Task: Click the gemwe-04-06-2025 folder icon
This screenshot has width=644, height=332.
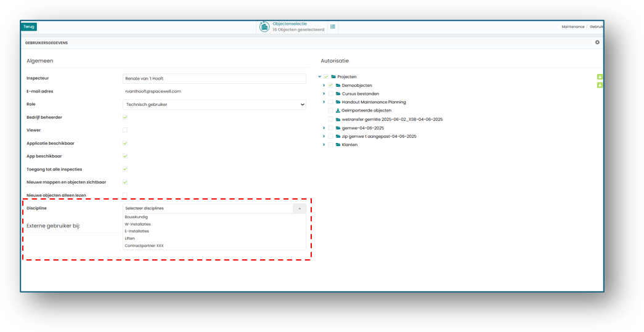Action: pyautogui.click(x=338, y=128)
